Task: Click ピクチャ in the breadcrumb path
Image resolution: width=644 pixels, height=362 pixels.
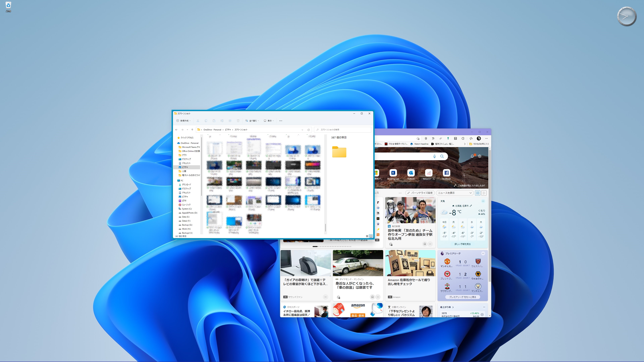Action: point(228,130)
